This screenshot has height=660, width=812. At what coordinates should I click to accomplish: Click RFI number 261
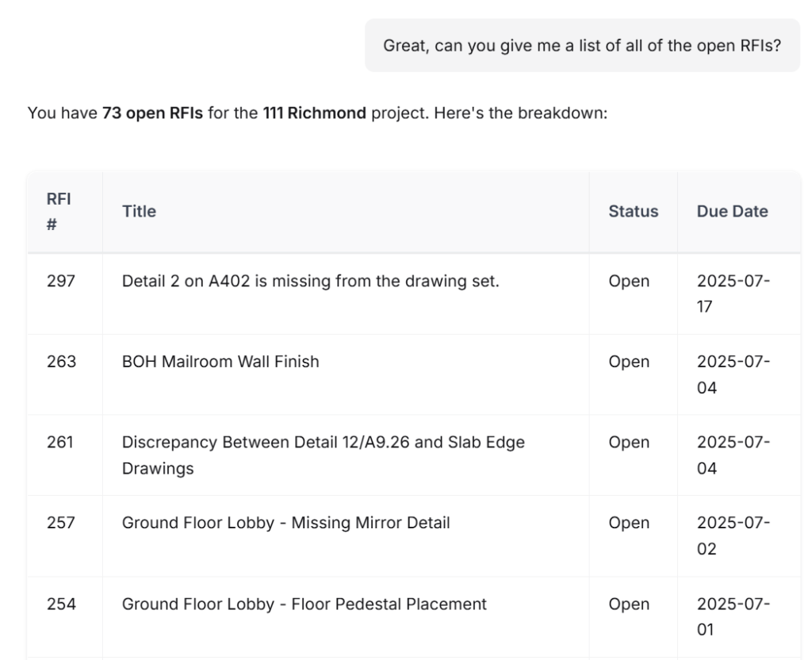point(59,443)
